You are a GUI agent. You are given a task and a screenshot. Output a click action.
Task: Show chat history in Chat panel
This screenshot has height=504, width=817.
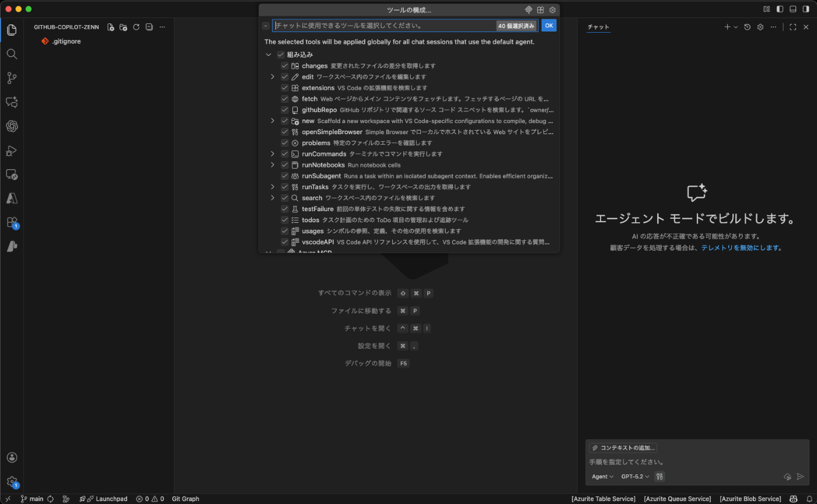747,27
